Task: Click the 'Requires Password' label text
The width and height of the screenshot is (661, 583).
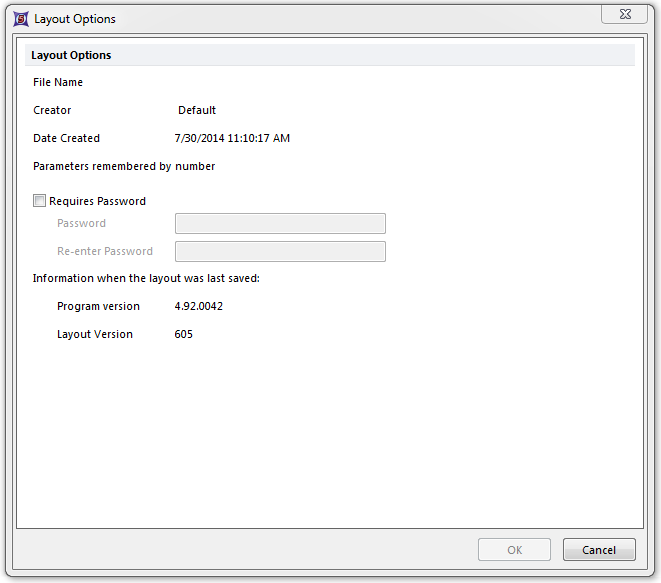Action: [x=97, y=201]
